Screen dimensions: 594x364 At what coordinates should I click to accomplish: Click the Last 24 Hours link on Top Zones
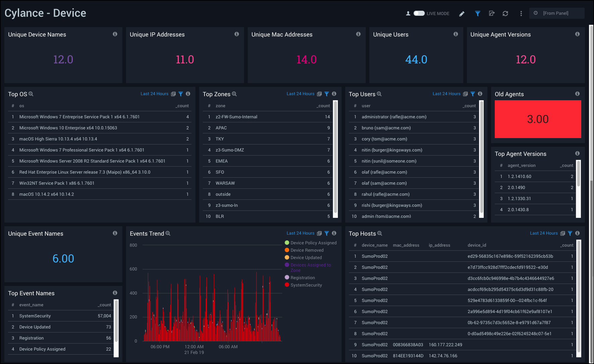point(300,94)
